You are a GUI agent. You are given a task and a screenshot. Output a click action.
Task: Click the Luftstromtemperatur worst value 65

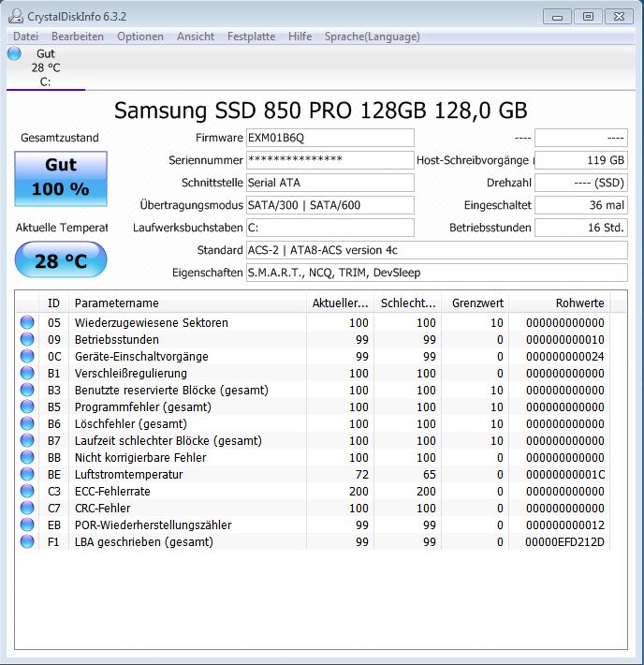(x=430, y=475)
